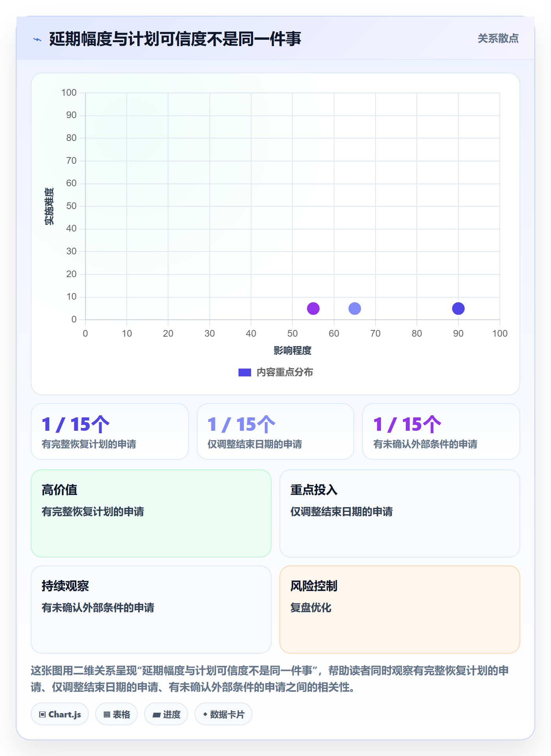Select the 有完整恢复计划的申请 stat card
The width and height of the screenshot is (551, 756).
pyautogui.click(x=110, y=432)
